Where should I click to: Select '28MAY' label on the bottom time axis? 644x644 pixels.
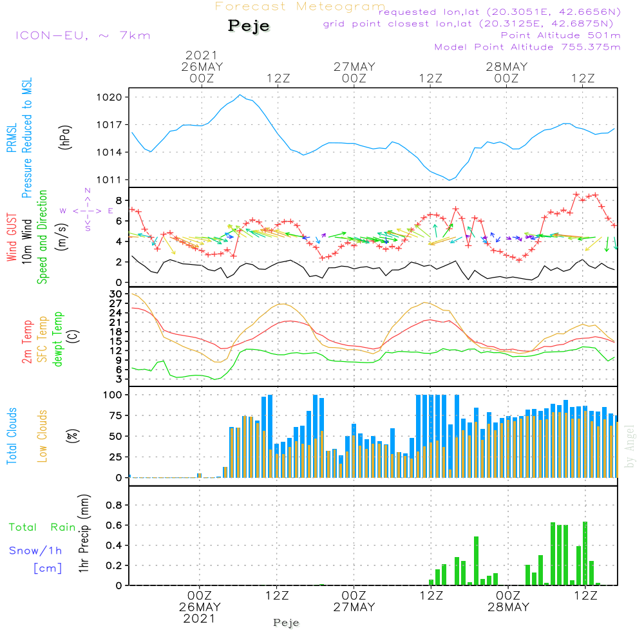509,607
